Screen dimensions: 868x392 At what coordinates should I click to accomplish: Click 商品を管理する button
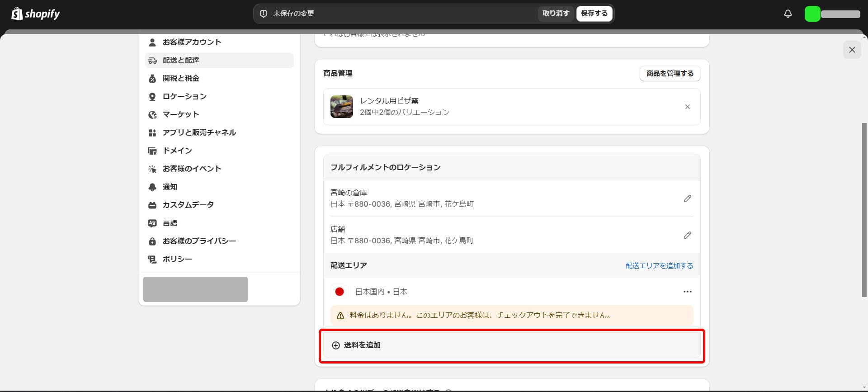[670, 73]
